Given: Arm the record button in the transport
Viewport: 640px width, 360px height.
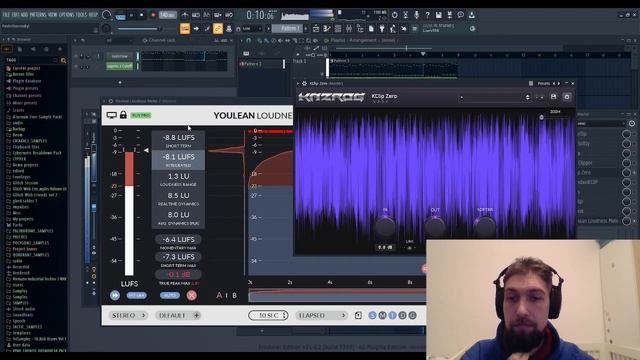Looking at the screenshot, I should 153,15.
